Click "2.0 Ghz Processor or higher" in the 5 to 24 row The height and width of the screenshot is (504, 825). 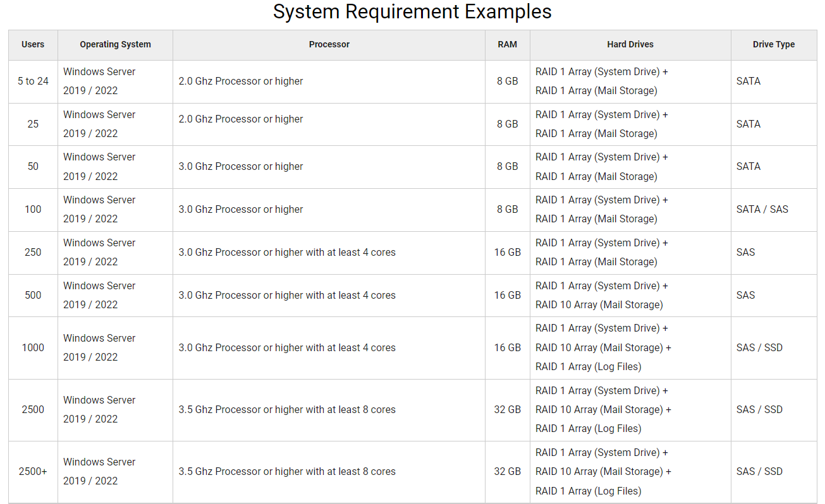pyautogui.click(x=241, y=81)
